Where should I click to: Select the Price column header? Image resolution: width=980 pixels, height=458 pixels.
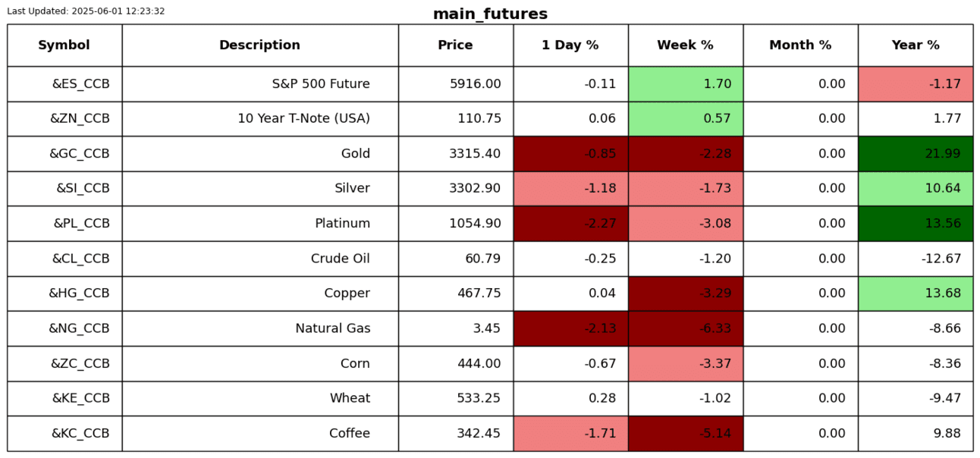coord(455,45)
